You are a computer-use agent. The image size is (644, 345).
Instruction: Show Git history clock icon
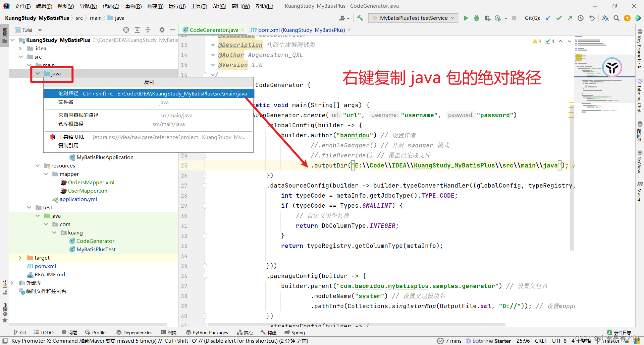click(x=581, y=18)
